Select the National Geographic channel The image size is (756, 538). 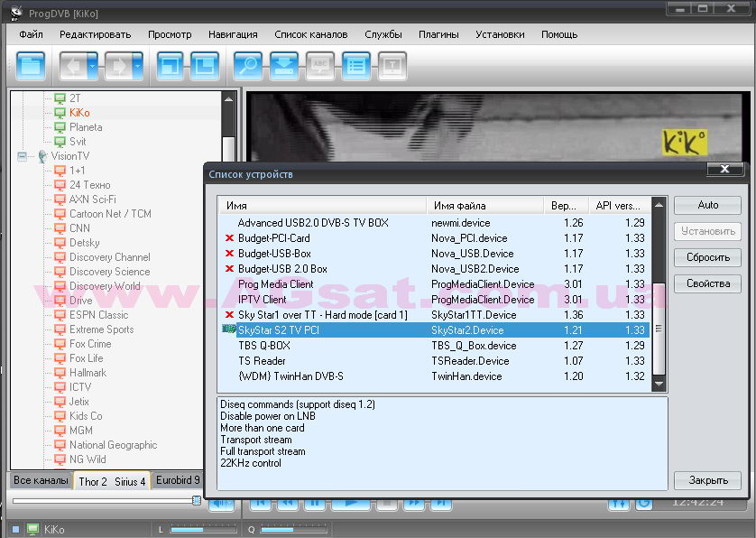pos(114,445)
